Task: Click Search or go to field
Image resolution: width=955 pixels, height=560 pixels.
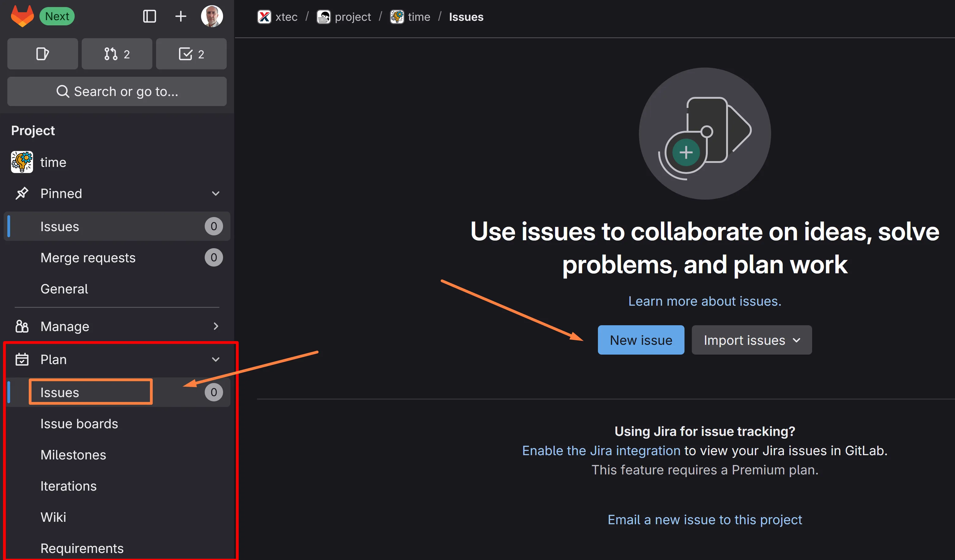Action: pos(117,91)
